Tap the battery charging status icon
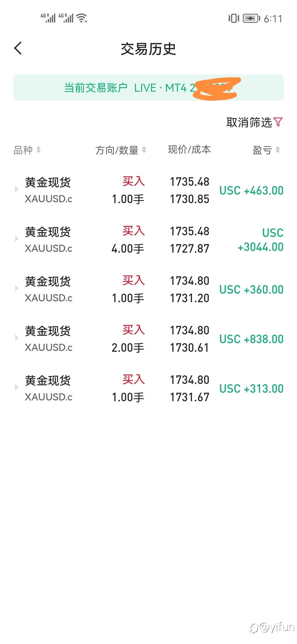297x644 pixels. 251,18
